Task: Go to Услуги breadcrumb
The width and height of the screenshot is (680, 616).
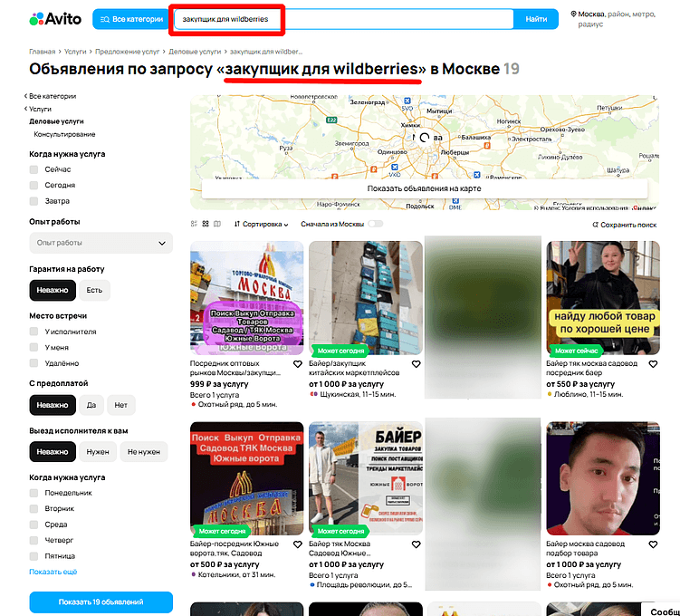Action: 75,52
